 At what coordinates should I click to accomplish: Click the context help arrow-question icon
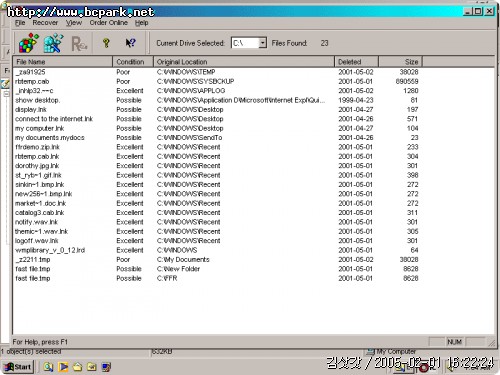(130, 43)
